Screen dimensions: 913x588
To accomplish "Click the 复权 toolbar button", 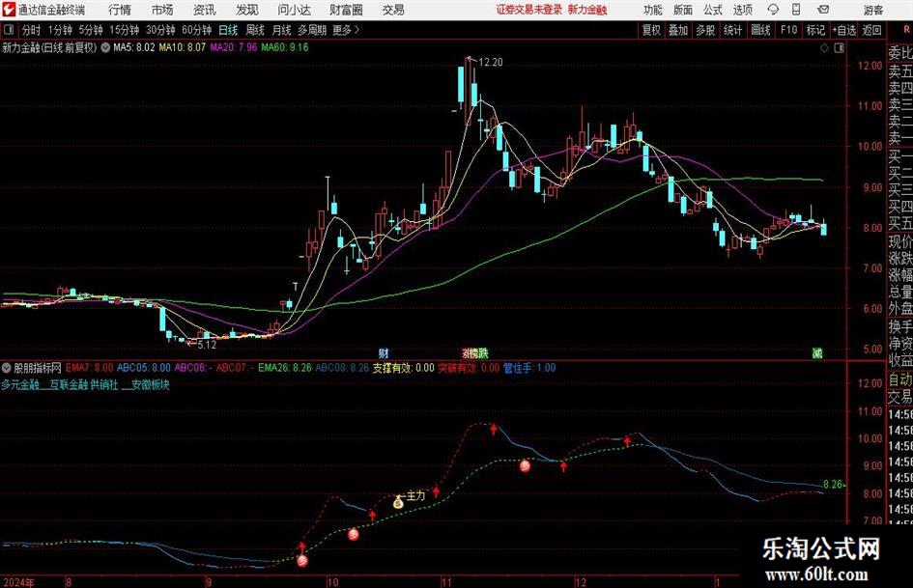I will [x=651, y=30].
